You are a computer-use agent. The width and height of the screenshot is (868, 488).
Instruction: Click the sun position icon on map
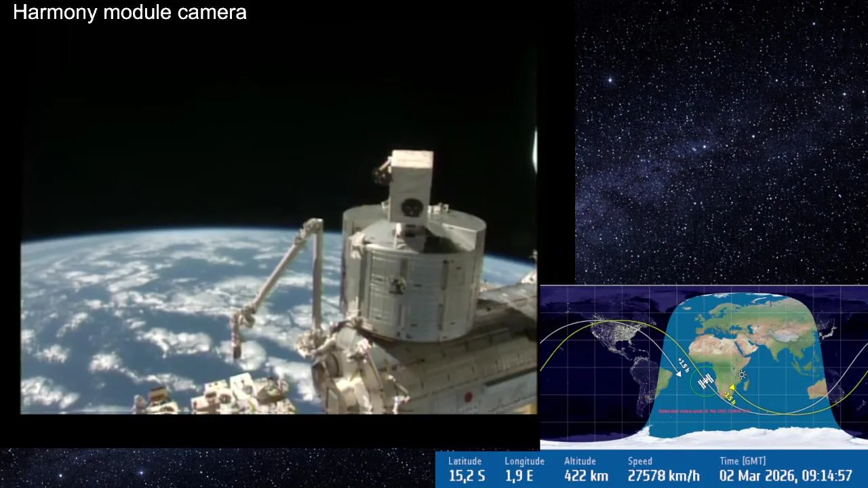point(742,375)
